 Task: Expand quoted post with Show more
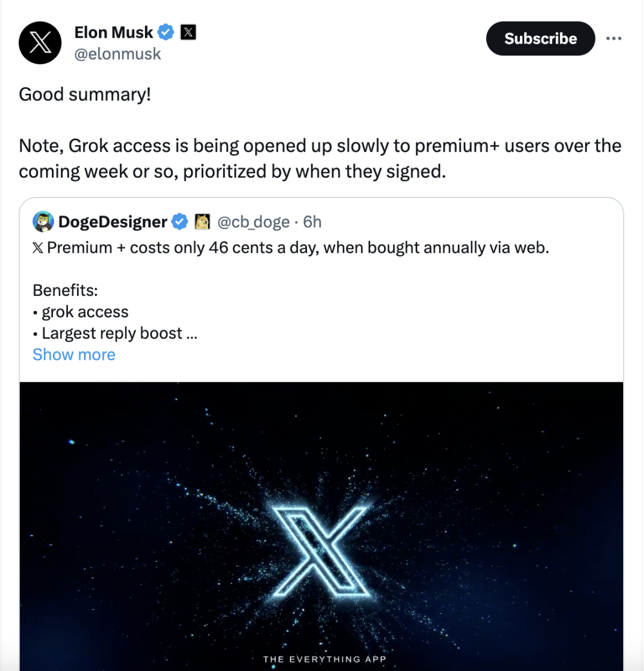point(74,354)
